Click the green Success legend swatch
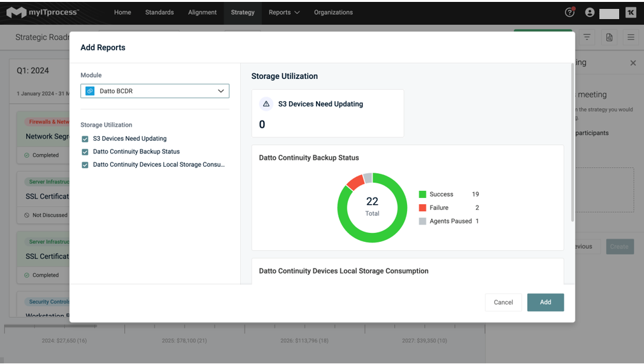Viewport: 644px width, 364px height. pyautogui.click(x=422, y=195)
